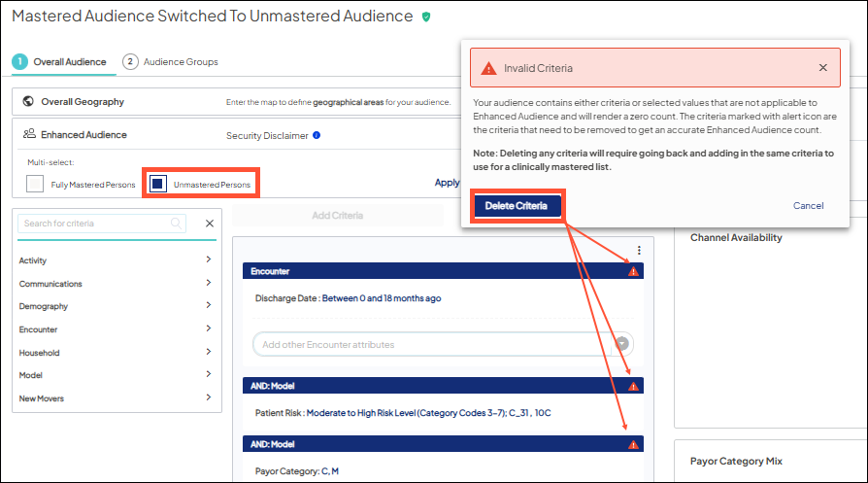
Task: Click the green verified shield icon by title
Action: pyautogui.click(x=426, y=17)
